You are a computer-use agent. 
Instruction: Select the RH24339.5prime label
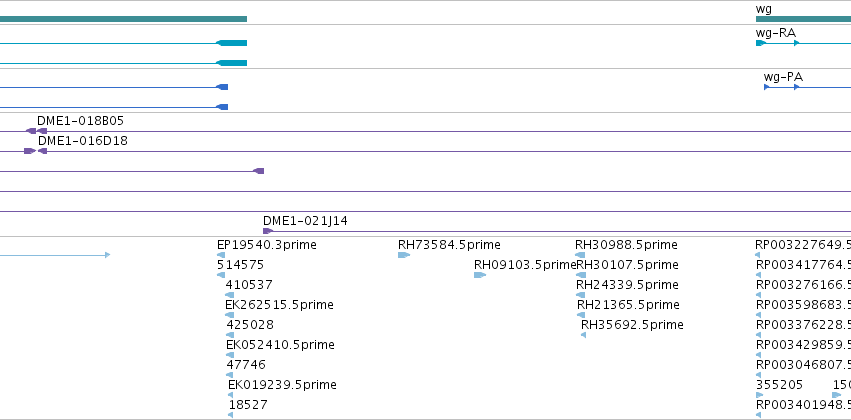(627, 285)
